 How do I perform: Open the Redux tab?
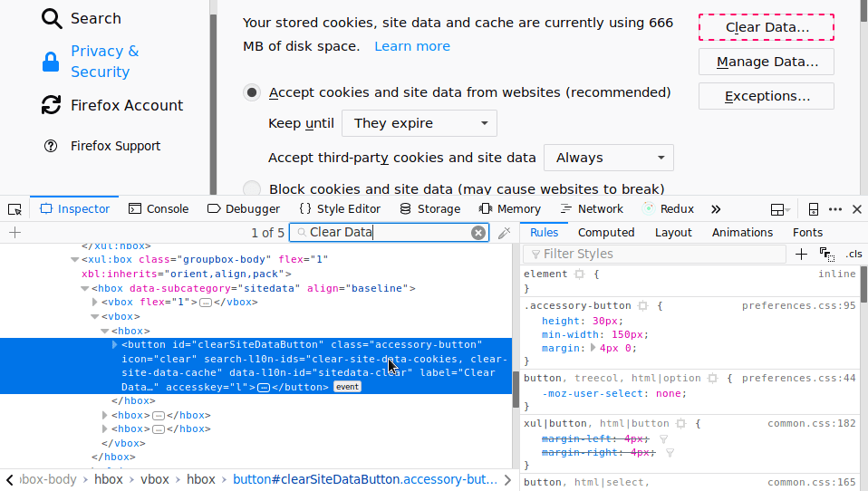pyautogui.click(x=668, y=209)
